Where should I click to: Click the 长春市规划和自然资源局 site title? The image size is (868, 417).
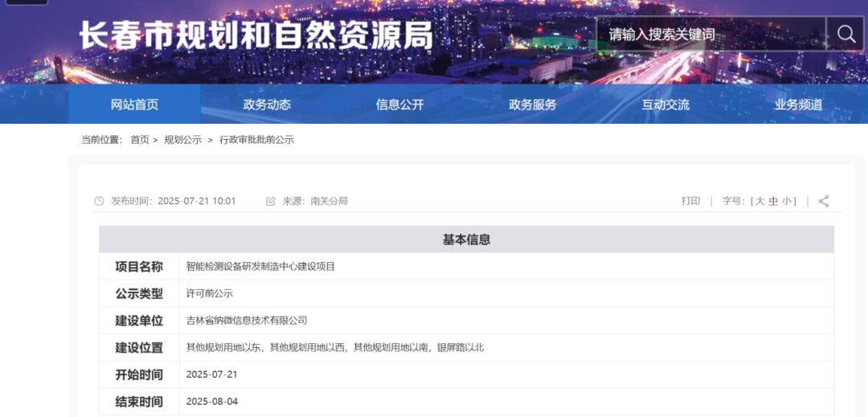(256, 36)
